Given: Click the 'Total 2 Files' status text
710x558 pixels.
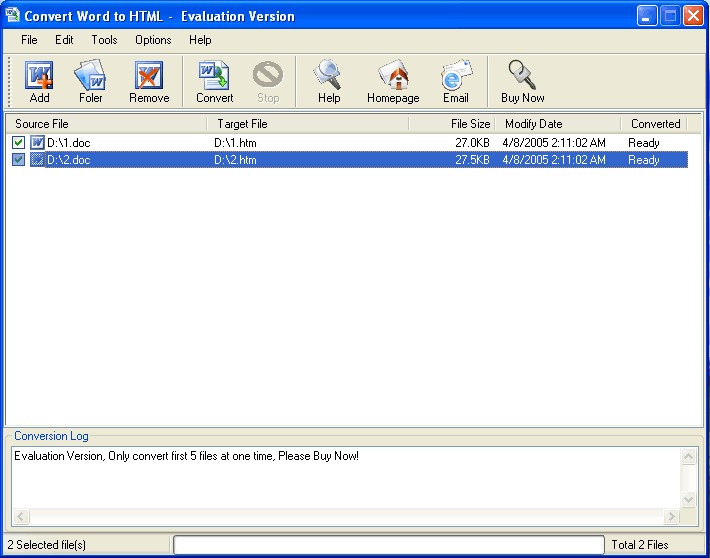Looking at the screenshot, I should pyautogui.click(x=640, y=545).
